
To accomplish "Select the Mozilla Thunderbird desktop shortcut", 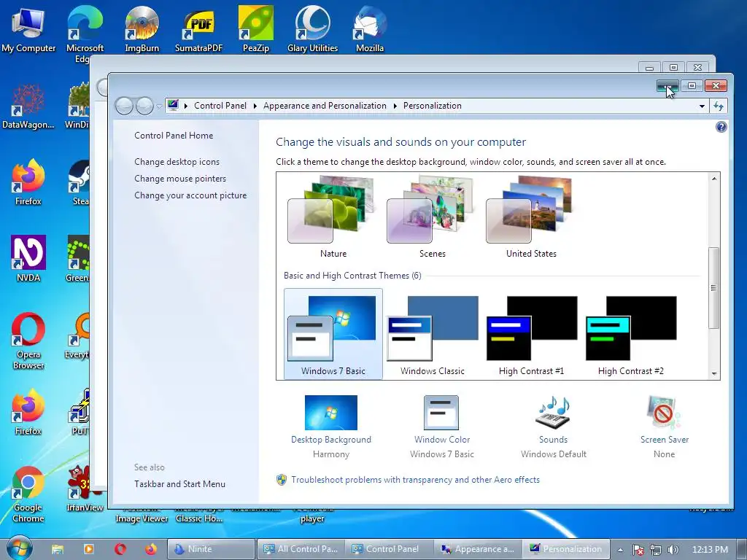I will pos(370,28).
